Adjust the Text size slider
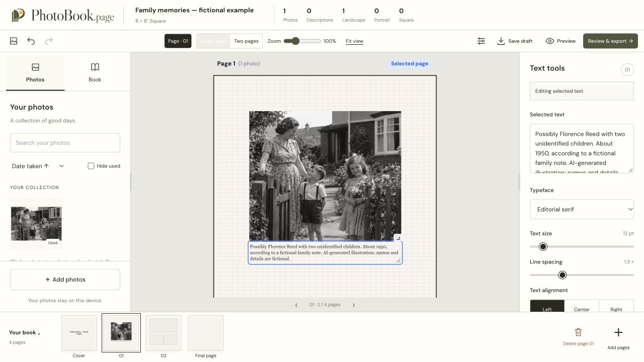644x362 pixels. pos(582,246)
